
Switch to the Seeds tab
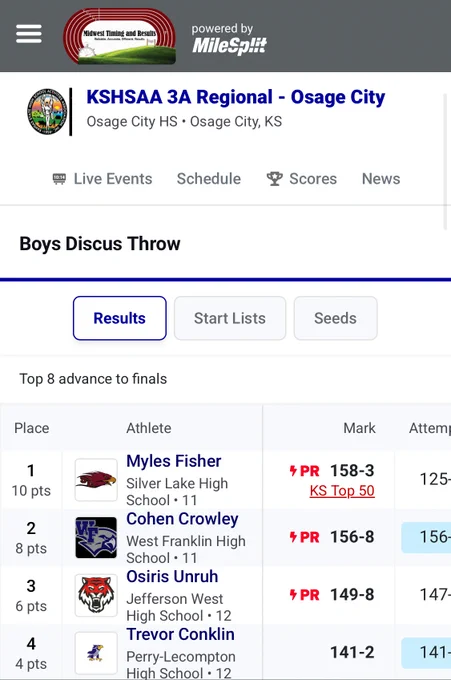click(336, 318)
